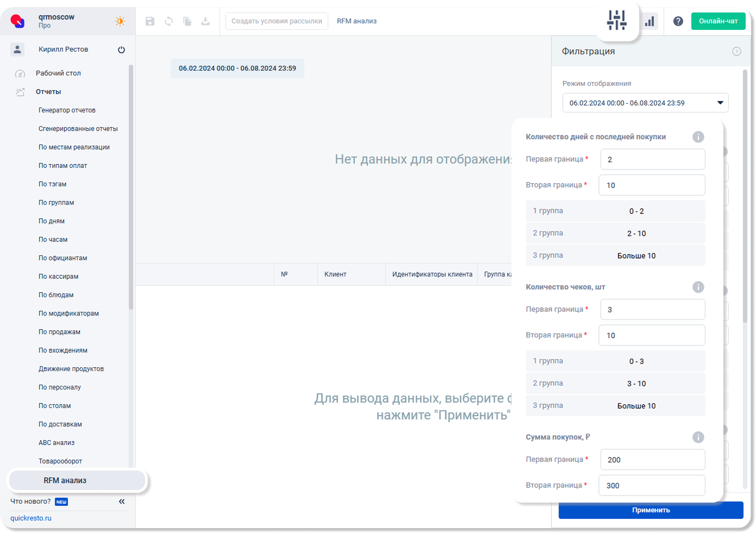Click the save diskette toolbar icon

pyautogui.click(x=150, y=21)
